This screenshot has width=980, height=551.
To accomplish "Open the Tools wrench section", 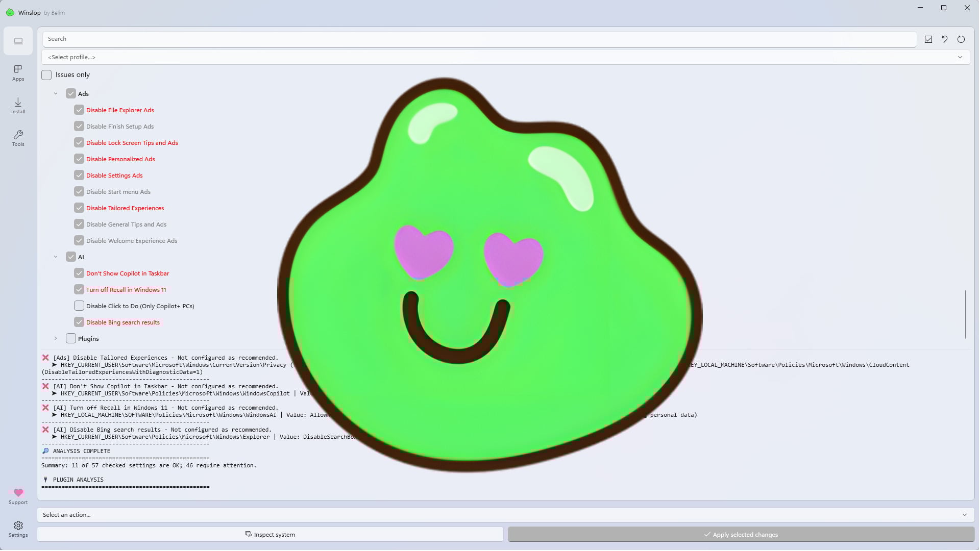I will (18, 138).
